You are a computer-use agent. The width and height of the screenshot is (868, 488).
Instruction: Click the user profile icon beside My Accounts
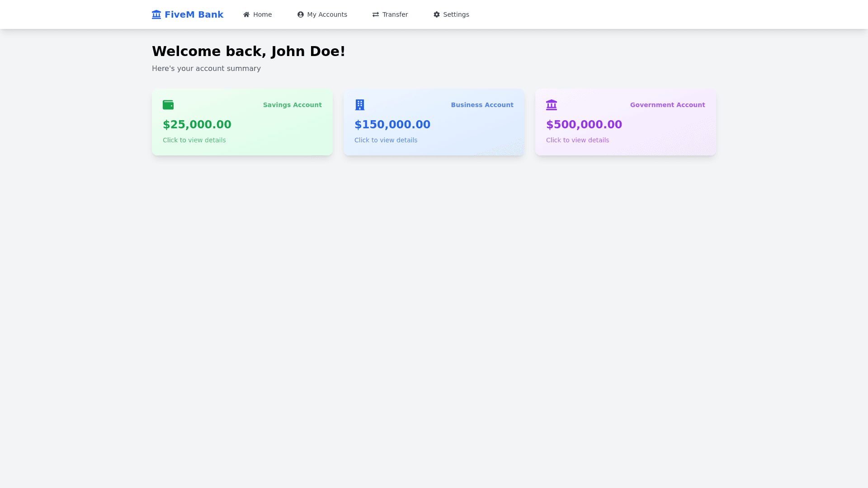tap(300, 14)
